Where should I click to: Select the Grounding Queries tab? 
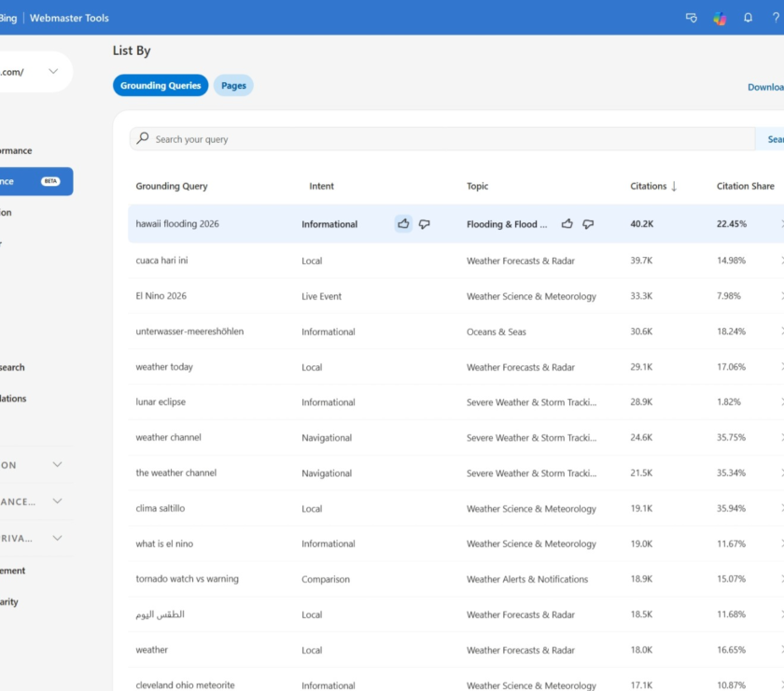[161, 86]
